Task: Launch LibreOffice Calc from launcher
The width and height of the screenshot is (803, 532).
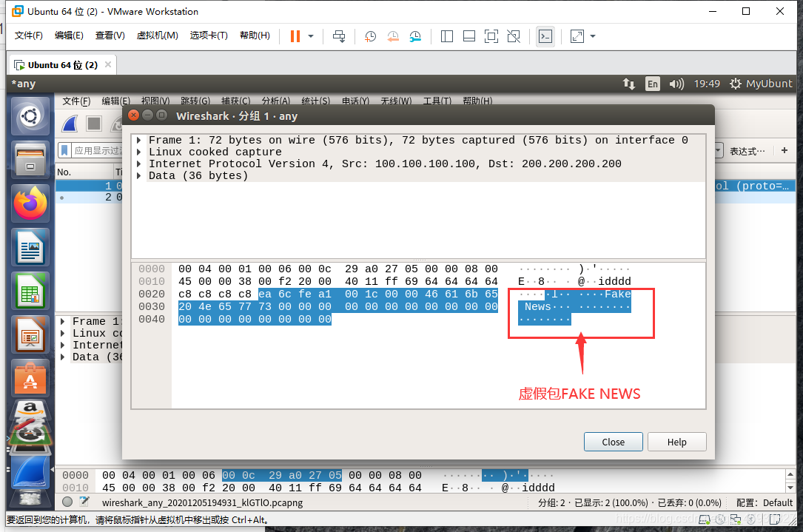Action: pyautogui.click(x=30, y=291)
